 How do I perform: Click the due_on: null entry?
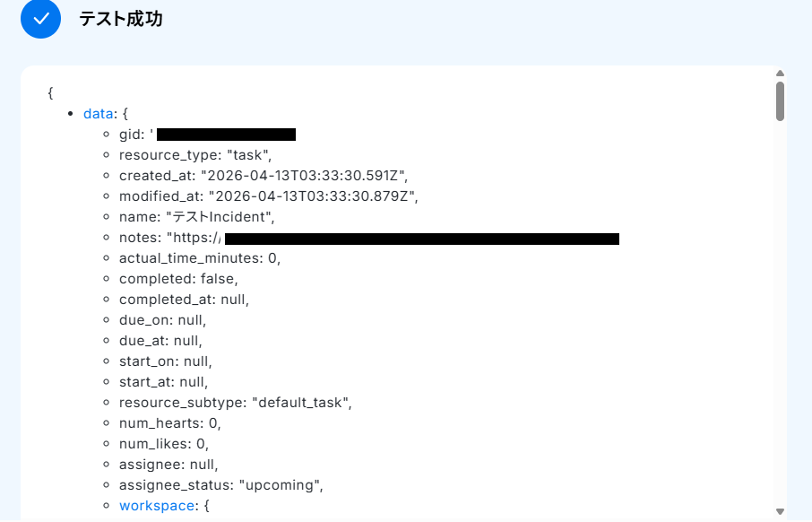[162, 320]
